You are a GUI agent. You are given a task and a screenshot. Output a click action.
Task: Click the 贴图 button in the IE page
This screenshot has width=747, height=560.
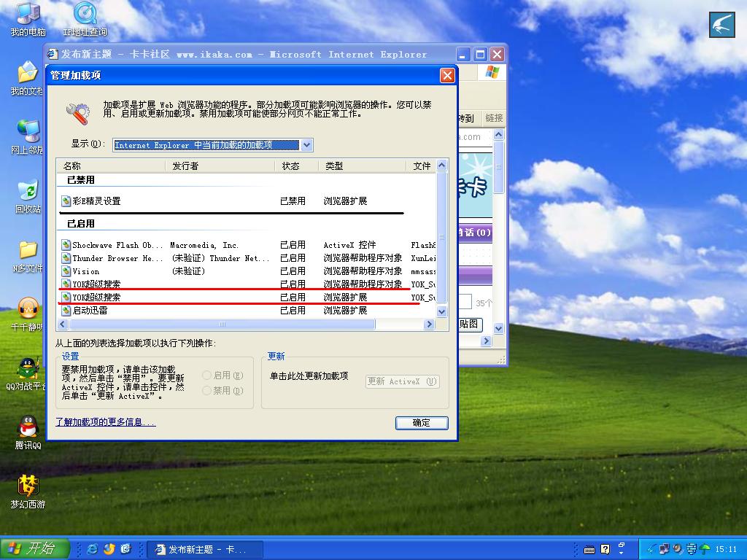point(469,324)
